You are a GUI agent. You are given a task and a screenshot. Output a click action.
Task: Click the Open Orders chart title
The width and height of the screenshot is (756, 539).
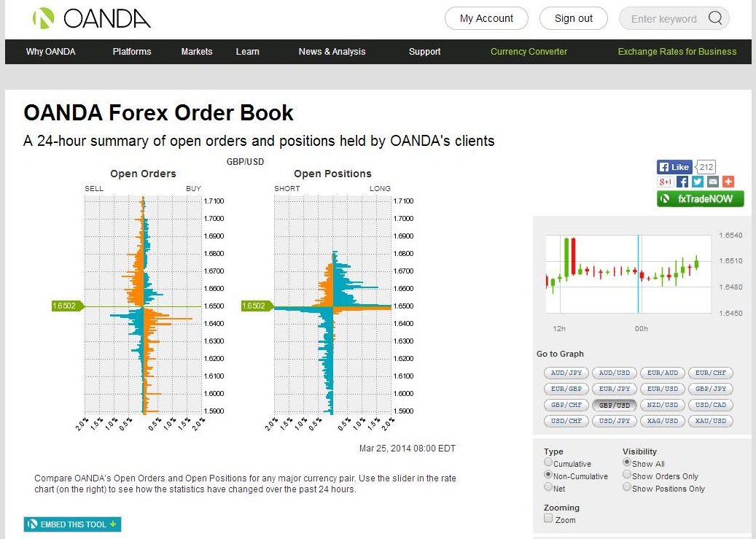pos(143,174)
